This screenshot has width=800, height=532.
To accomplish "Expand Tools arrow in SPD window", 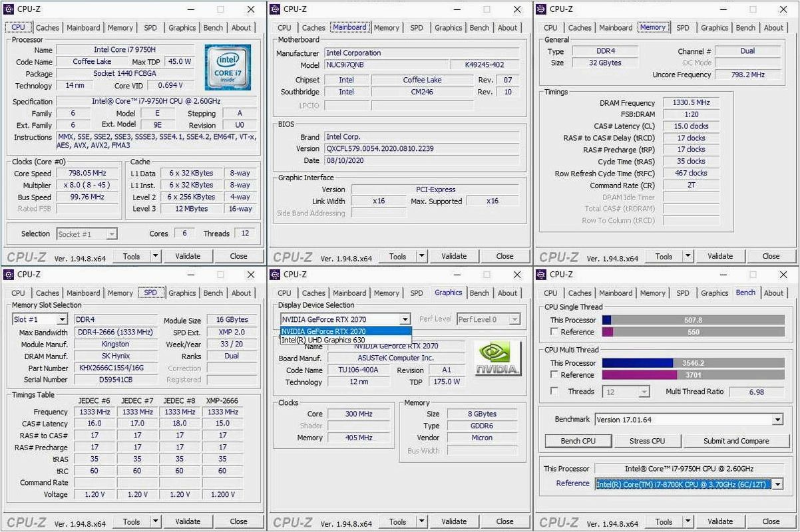I will pyautogui.click(x=156, y=521).
